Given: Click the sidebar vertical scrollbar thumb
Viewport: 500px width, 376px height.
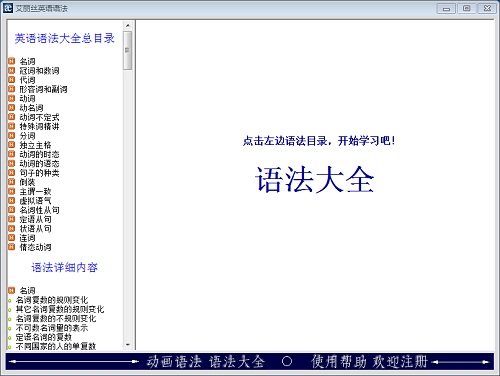Looking at the screenshot, I should tap(128, 50).
